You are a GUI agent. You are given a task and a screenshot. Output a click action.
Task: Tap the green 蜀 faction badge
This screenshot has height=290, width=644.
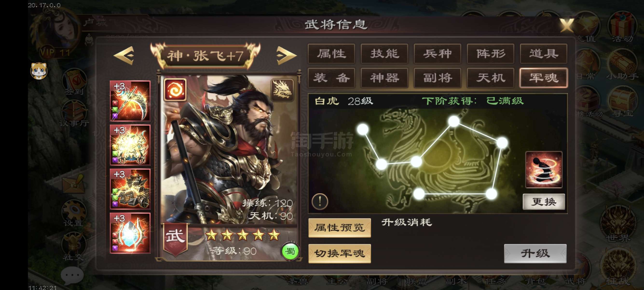point(290,251)
